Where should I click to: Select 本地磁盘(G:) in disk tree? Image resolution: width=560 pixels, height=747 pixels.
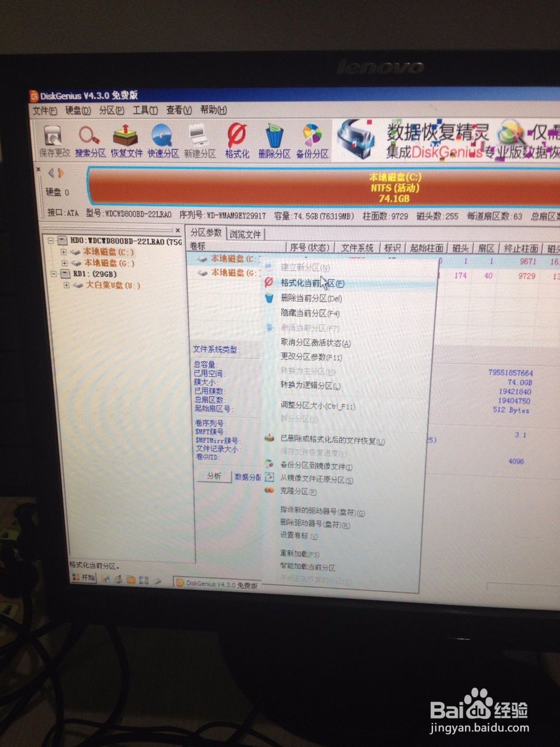pos(109,263)
